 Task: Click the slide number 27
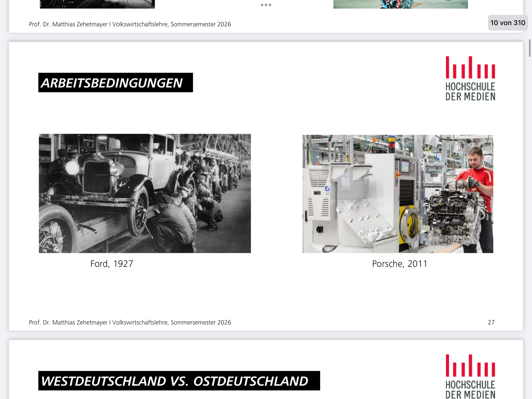(491, 322)
